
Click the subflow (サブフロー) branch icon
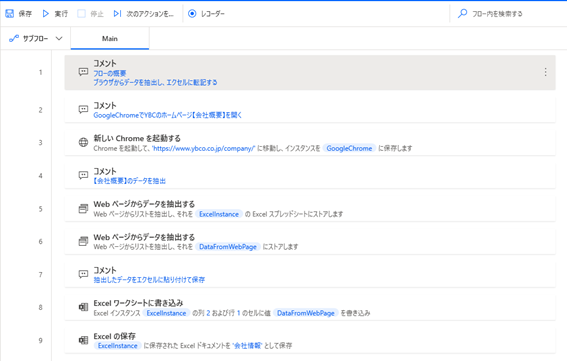14,38
